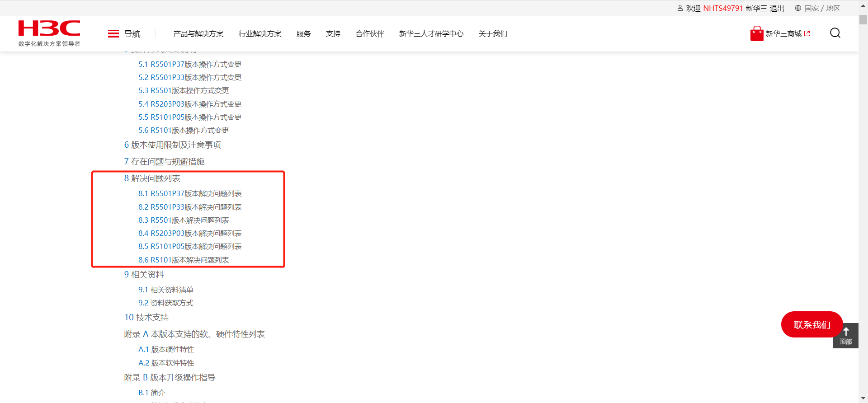Click the username NHTS49791

723,8
